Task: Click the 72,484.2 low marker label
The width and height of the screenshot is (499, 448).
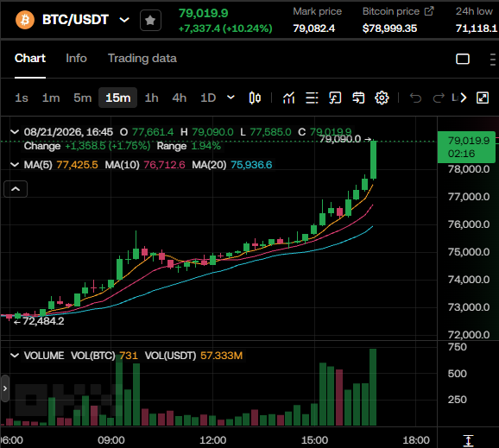Action: click(x=43, y=321)
